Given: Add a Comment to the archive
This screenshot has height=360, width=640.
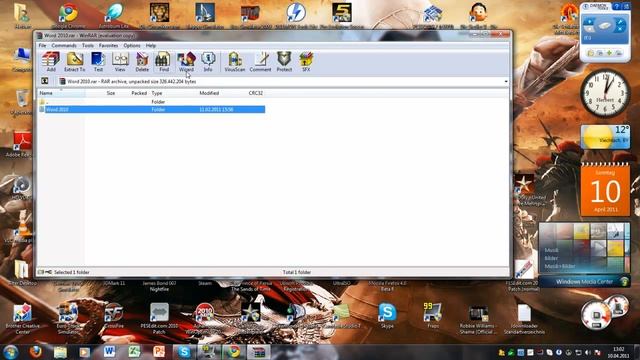Looking at the screenshot, I should coord(260,62).
